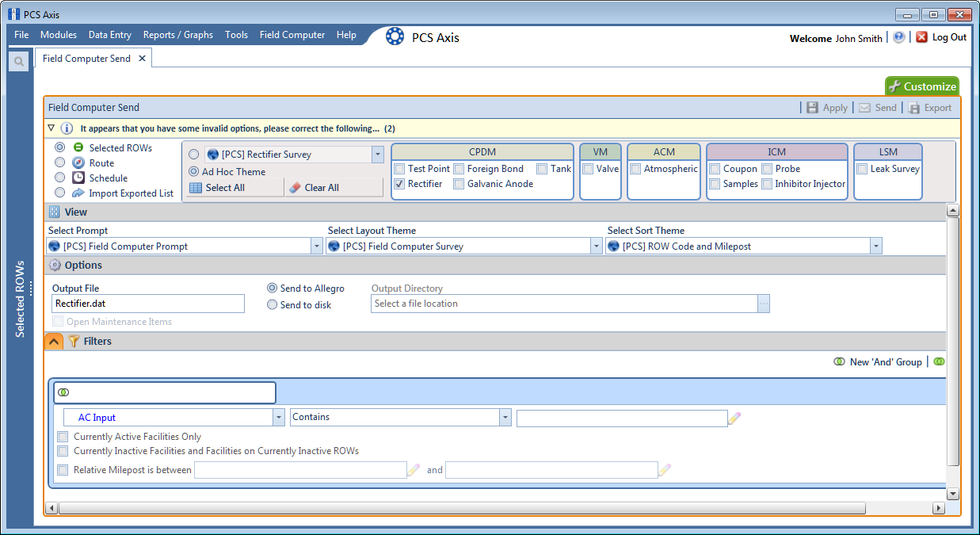Screen dimensions: 980x535
Task: Enable the Atmospheric checkbox
Action: [x=636, y=169]
